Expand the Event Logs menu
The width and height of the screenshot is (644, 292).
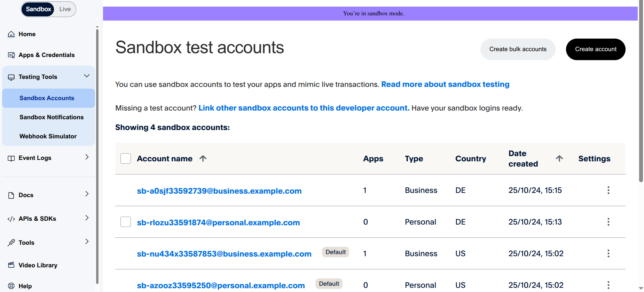click(87, 157)
